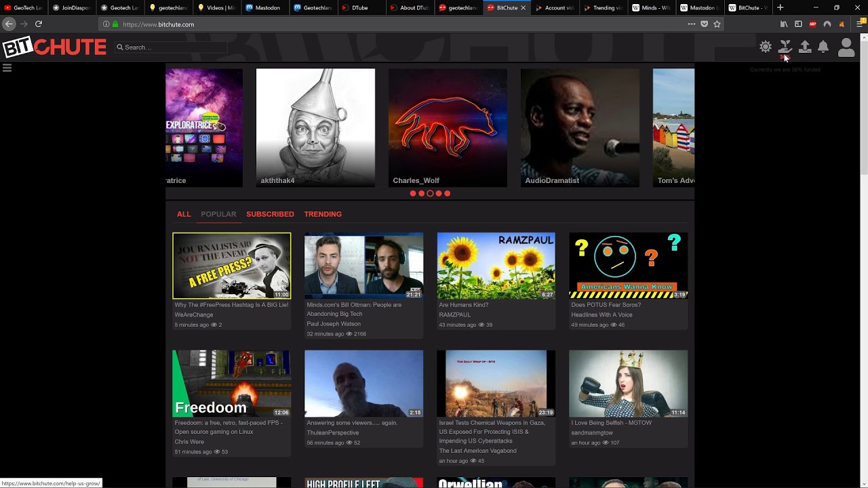Click the search magnifier icon
This screenshot has width=868, height=488.
click(120, 47)
